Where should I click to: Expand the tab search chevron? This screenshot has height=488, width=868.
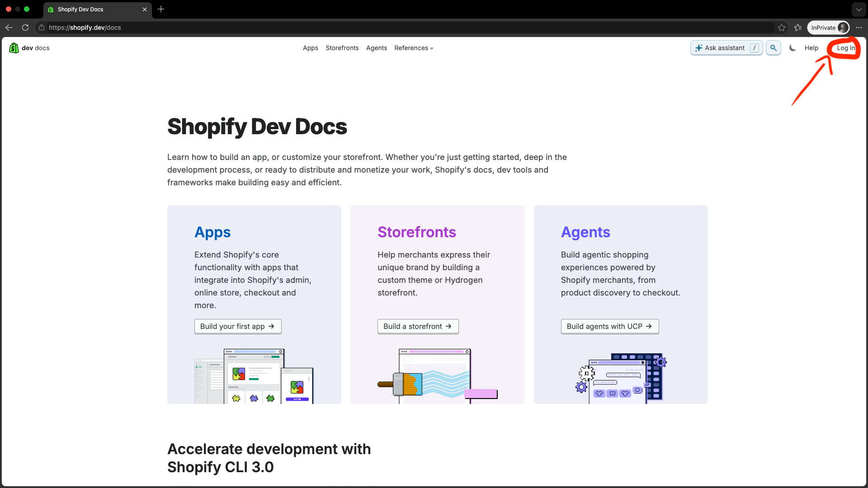pos(859,9)
